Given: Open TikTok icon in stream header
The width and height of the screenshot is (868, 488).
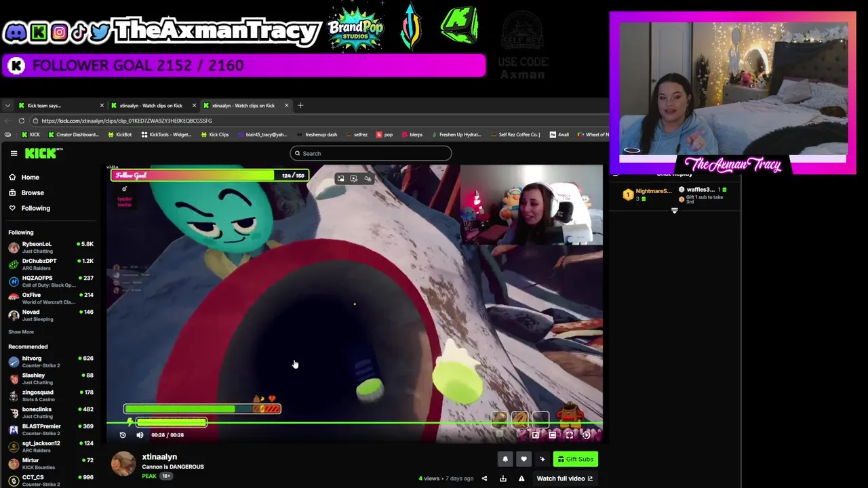Looking at the screenshot, I should [x=79, y=32].
